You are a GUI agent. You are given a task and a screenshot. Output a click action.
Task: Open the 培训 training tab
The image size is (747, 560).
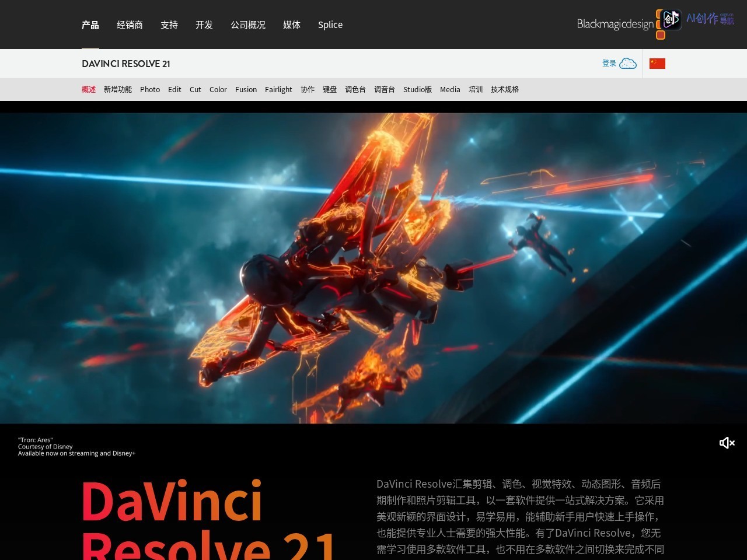tap(476, 89)
